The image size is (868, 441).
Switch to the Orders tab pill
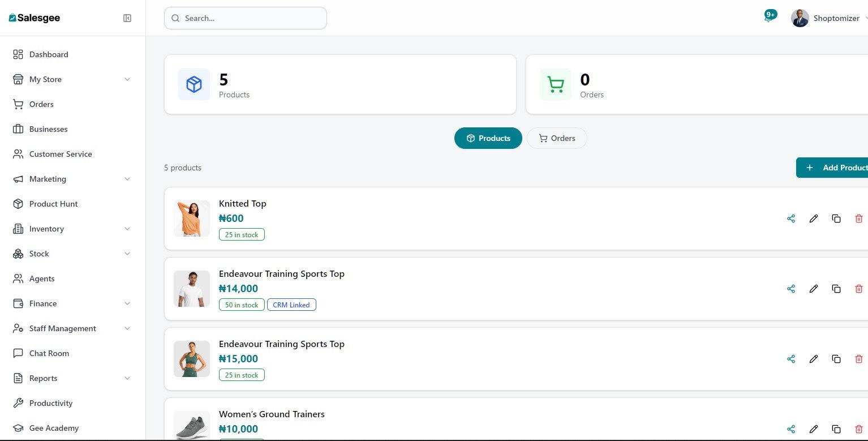[557, 138]
